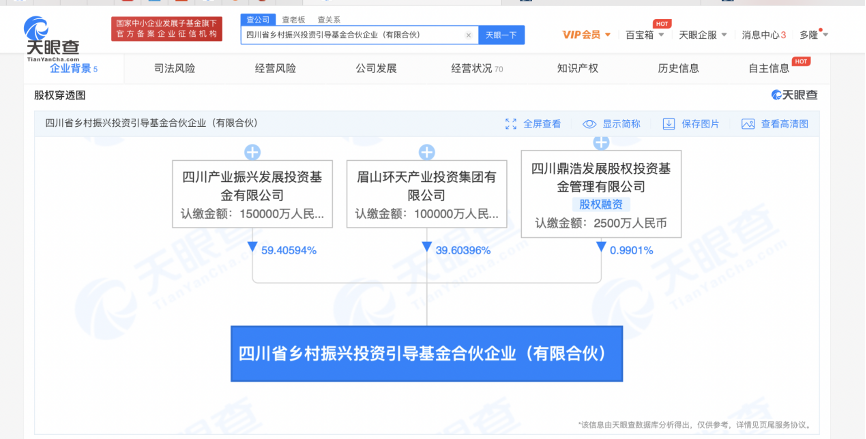Expand plus above 四川鼎浩发展股权投资基金管理有限公司

point(601,143)
